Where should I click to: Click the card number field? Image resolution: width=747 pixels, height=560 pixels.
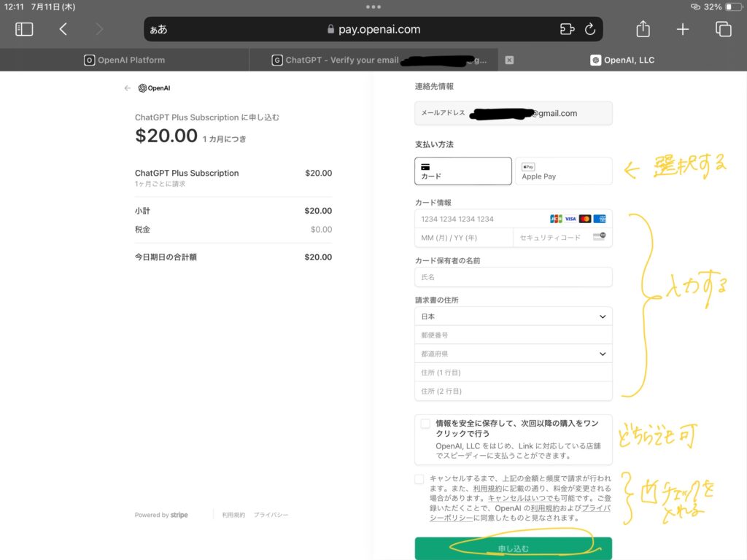pyautogui.click(x=514, y=219)
